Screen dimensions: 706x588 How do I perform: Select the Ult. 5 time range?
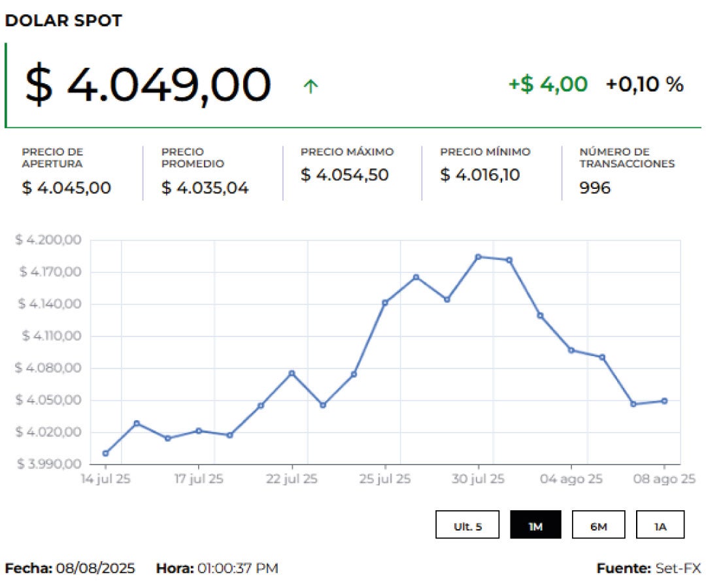tap(467, 525)
